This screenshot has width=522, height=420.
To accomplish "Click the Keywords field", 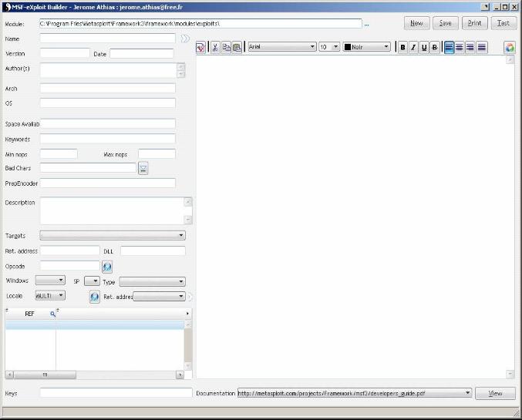I will pos(107,139).
